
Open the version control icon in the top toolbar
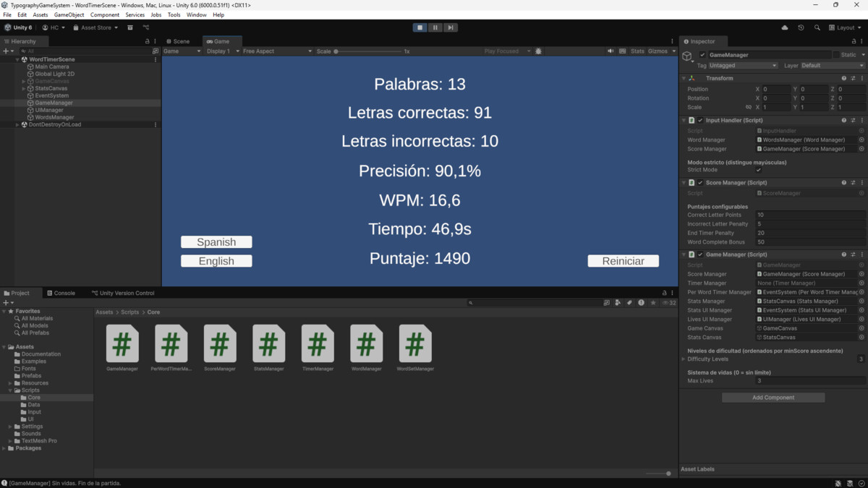coord(145,27)
